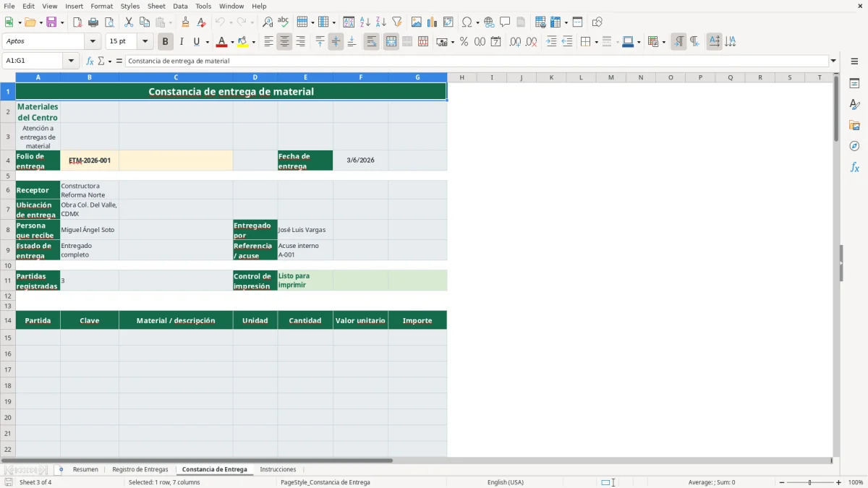
Task: Click the Print icon in the toolbar
Action: (x=93, y=22)
